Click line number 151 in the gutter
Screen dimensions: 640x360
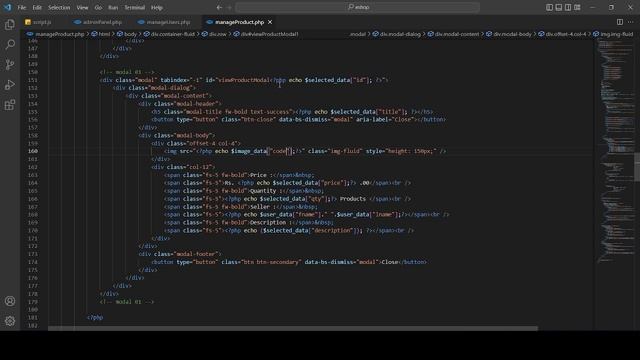(33, 80)
